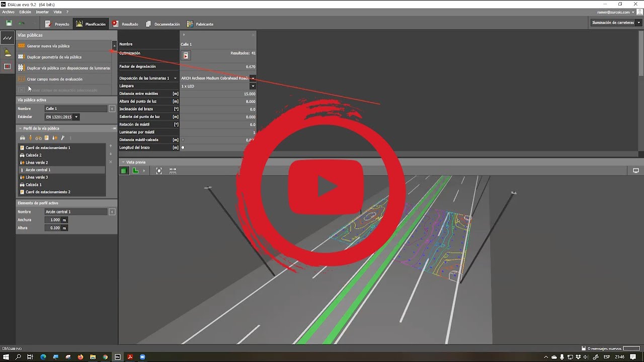Image resolution: width=644 pixels, height=362 pixels.
Task: Switch to the Fabricante tab
Action: tap(200, 24)
